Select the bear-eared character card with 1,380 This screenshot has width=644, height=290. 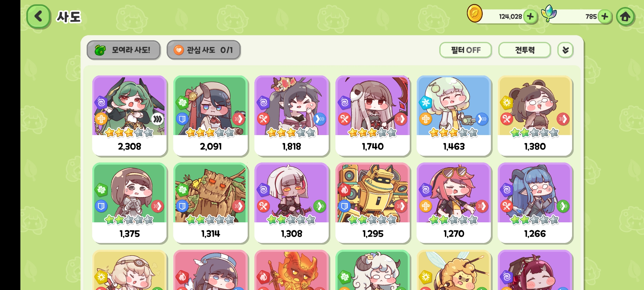535,116
